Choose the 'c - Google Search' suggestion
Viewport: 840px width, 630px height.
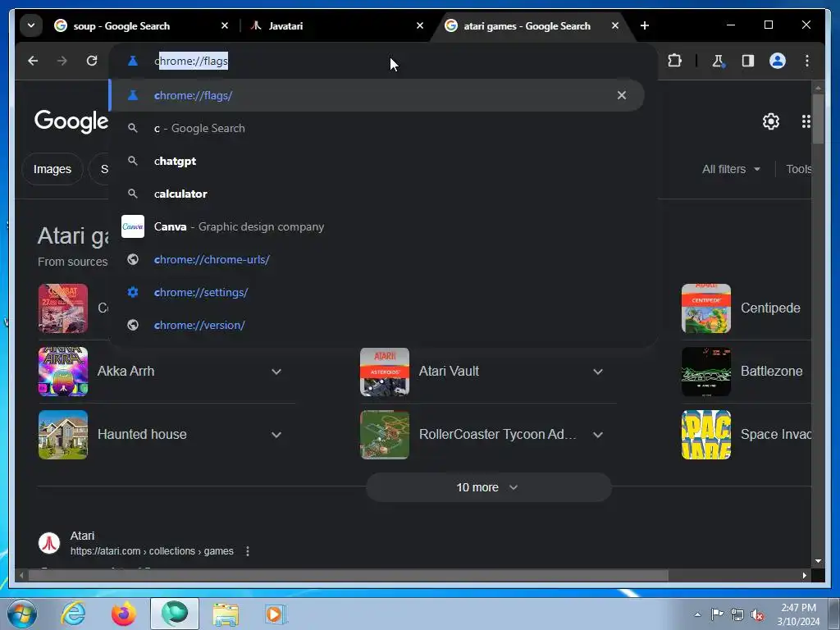tap(377, 129)
